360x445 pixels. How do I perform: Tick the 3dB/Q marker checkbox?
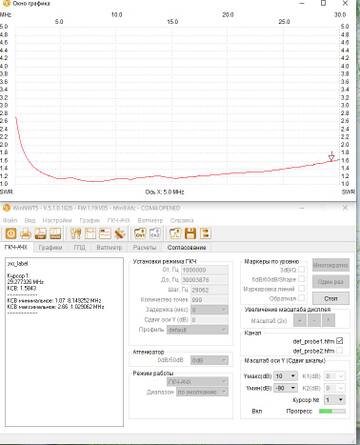(x=302, y=269)
